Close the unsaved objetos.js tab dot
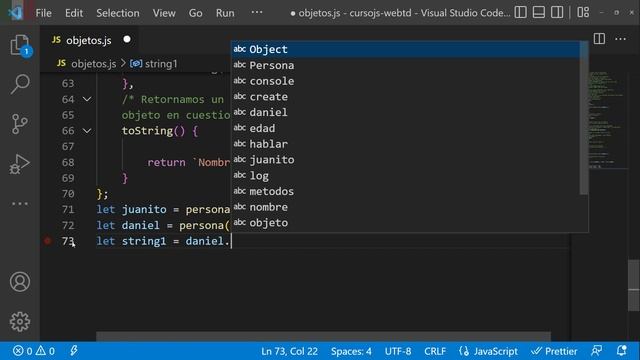This screenshot has width=640, height=360. [x=127, y=39]
